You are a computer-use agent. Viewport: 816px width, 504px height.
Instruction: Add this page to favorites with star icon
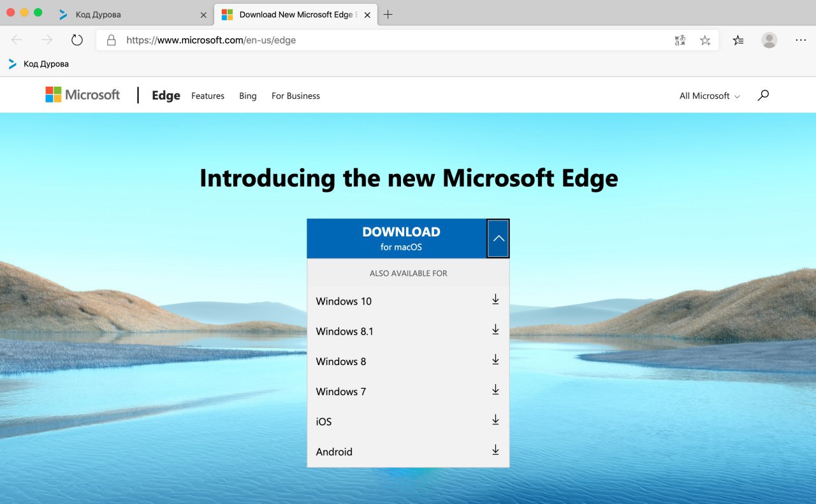click(705, 40)
